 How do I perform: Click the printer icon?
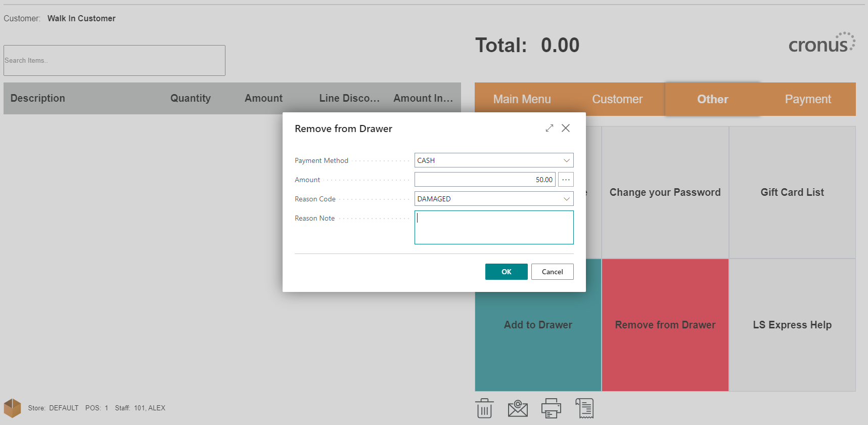pos(551,408)
